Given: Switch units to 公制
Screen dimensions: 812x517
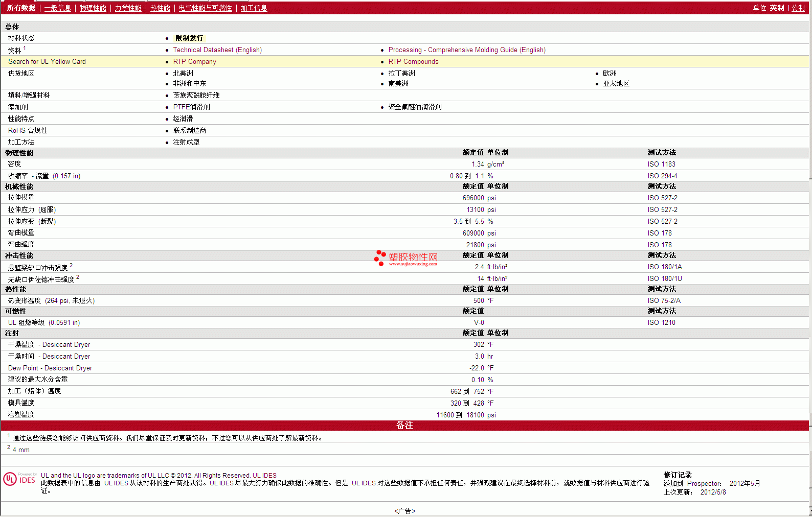Looking at the screenshot, I should coord(798,8).
